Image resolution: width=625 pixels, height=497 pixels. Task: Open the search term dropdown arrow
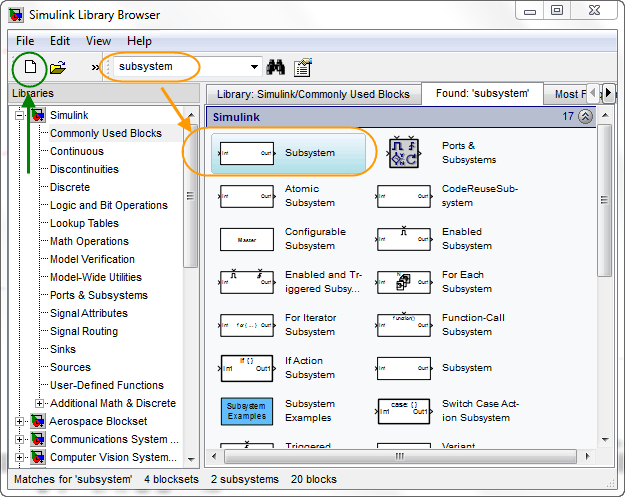click(254, 67)
